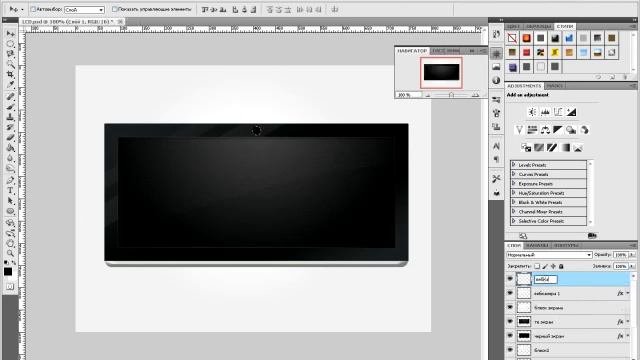The image size is (640, 360).
Task: Expand Black & White Presets
Action: (x=513, y=202)
